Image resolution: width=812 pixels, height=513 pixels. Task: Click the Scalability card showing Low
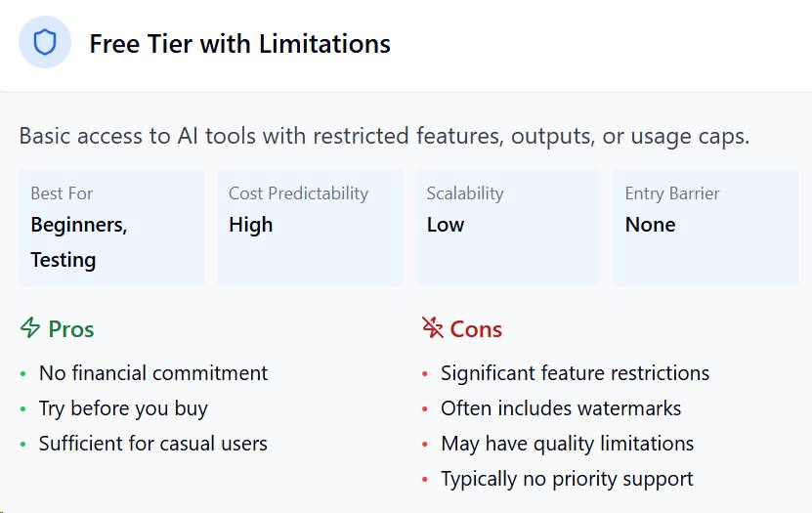click(508, 228)
